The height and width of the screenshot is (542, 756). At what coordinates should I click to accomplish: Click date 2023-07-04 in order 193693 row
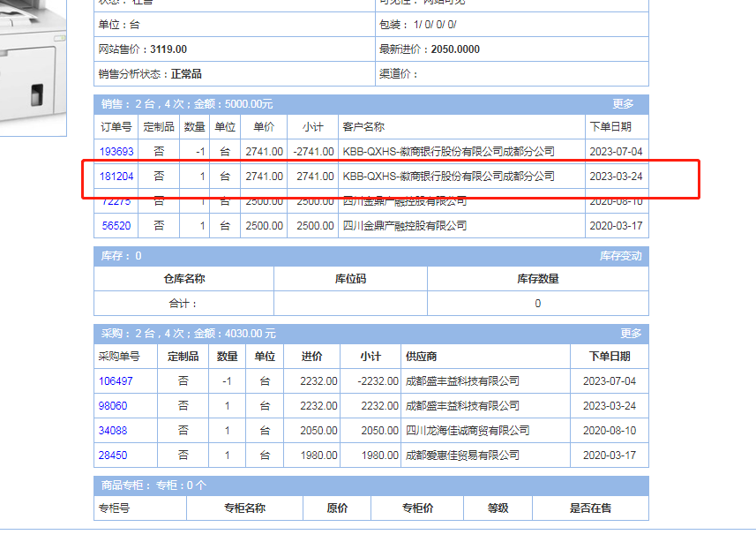point(616,152)
